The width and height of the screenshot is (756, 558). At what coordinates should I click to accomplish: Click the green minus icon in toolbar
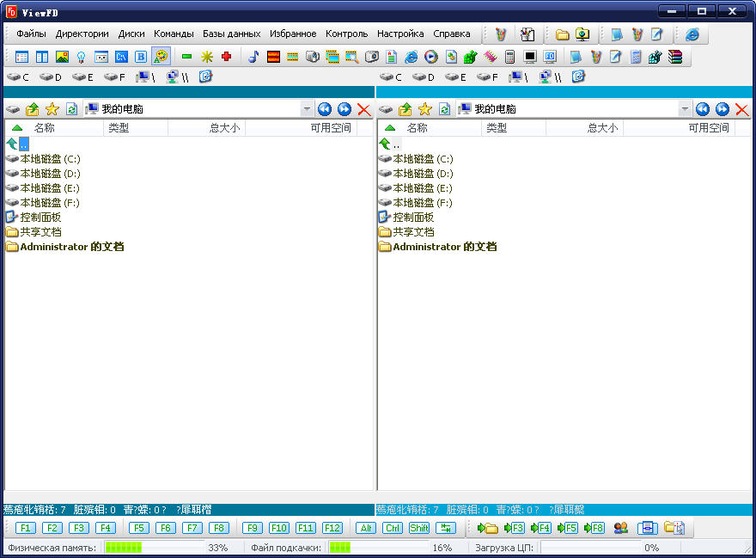coord(186,57)
